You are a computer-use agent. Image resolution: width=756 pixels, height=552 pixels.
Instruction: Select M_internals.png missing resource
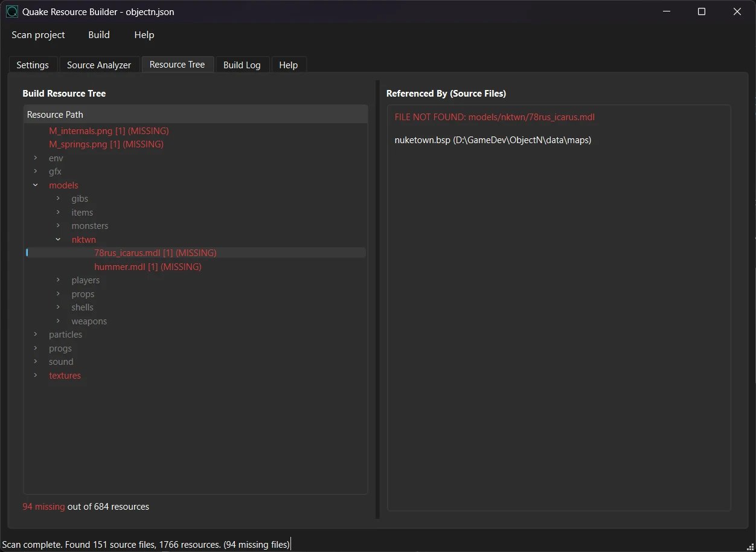[x=109, y=131]
